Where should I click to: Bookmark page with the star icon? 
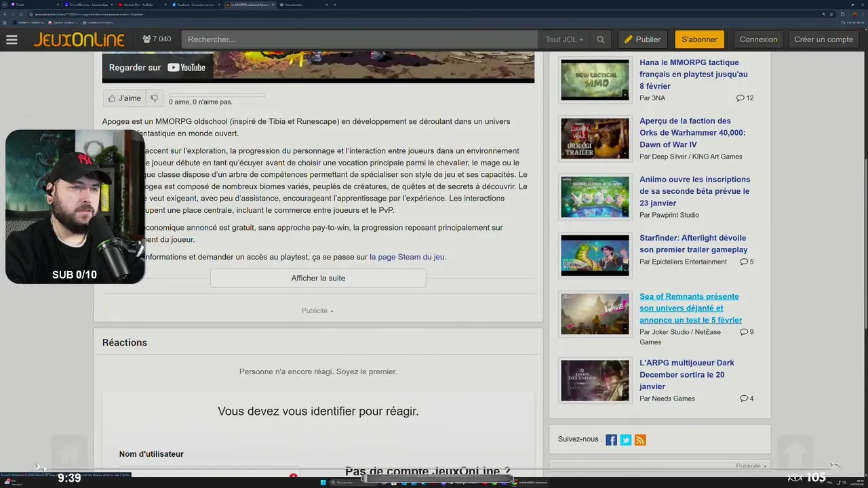tap(831, 14)
